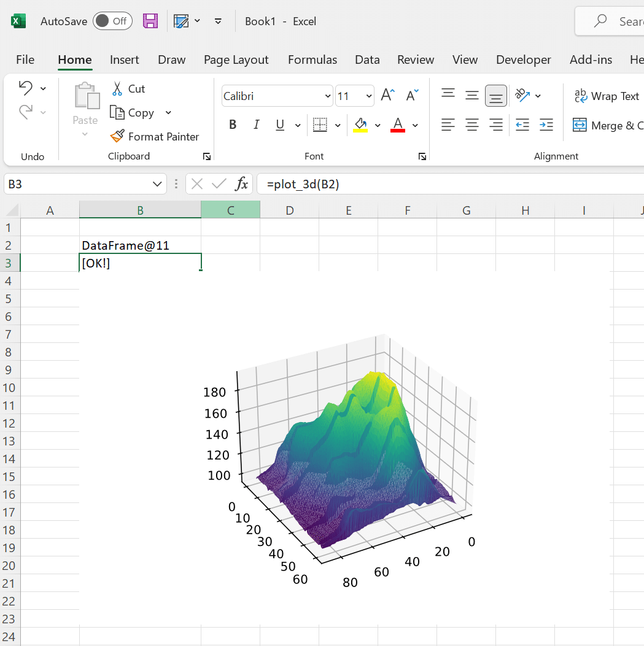Switch to the Data tab
The width and height of the screenshot is (644, 646).
tap(367, 60)
